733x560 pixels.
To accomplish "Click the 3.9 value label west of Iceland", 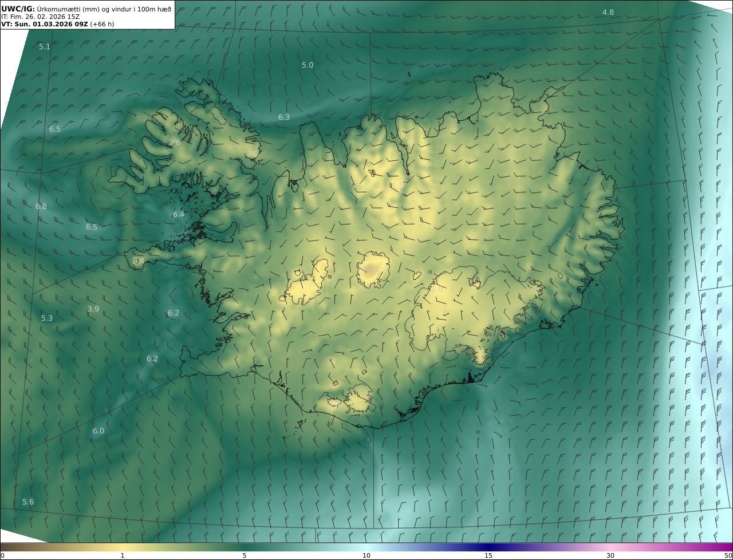I will click(x=93, y=309).
